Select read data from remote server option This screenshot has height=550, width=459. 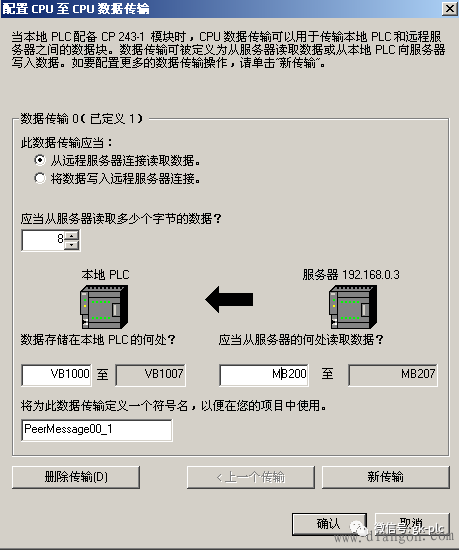point(40,161)
